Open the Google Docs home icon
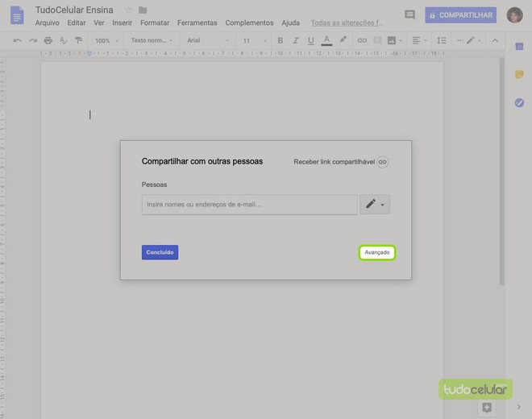 point(17,15)
